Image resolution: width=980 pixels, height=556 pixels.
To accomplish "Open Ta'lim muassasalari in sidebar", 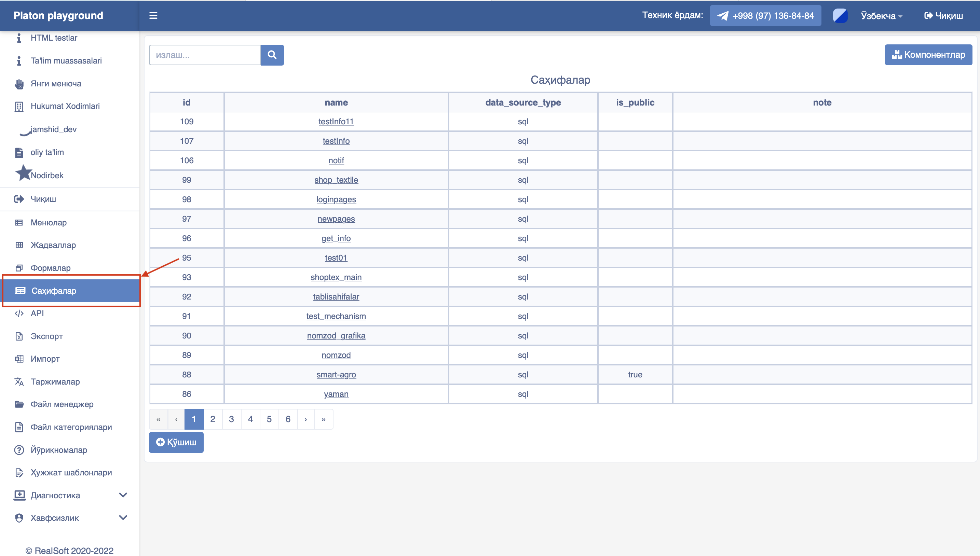I will click(66, 61).
